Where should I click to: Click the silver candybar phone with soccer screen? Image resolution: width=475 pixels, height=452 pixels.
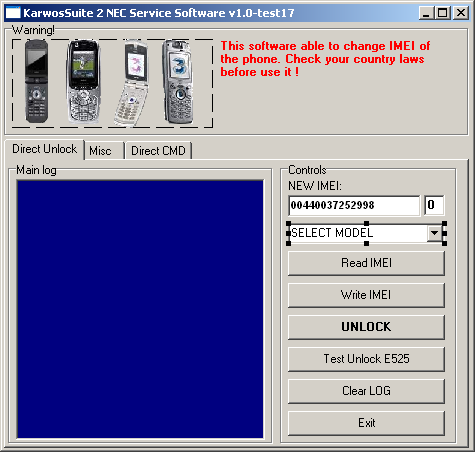(83, 82)
